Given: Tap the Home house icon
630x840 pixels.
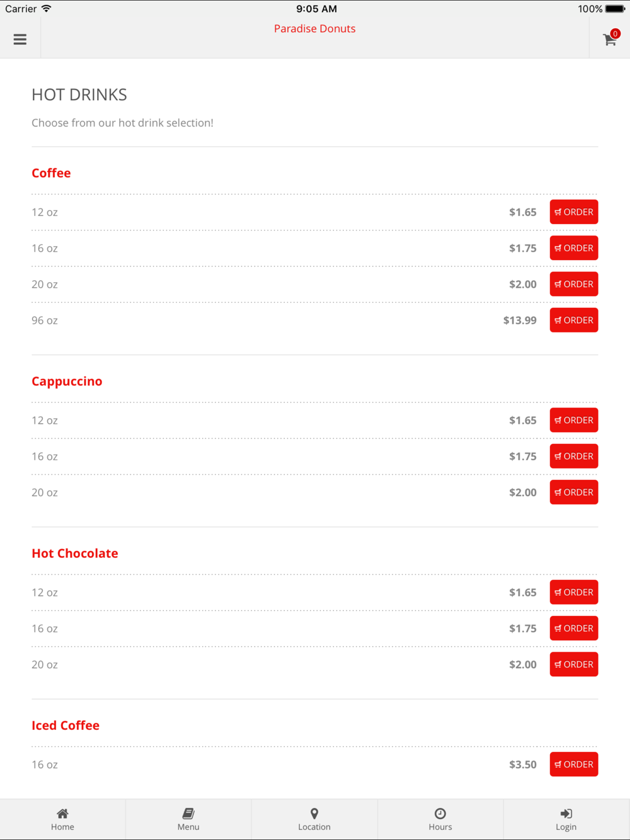Looking at the screenshot, I should pos(62,814).
